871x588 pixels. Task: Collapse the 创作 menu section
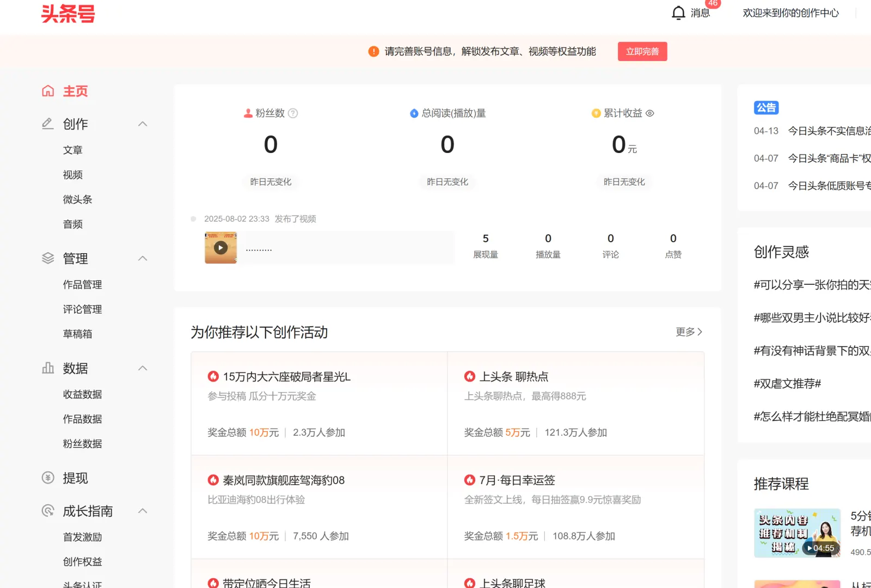click(x=143, y=124)
